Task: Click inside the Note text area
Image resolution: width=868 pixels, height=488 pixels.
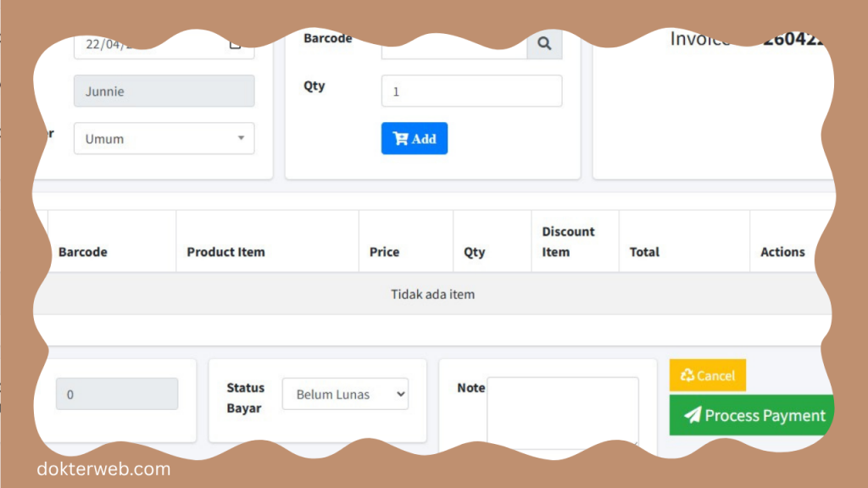Action: coord(562,413)
